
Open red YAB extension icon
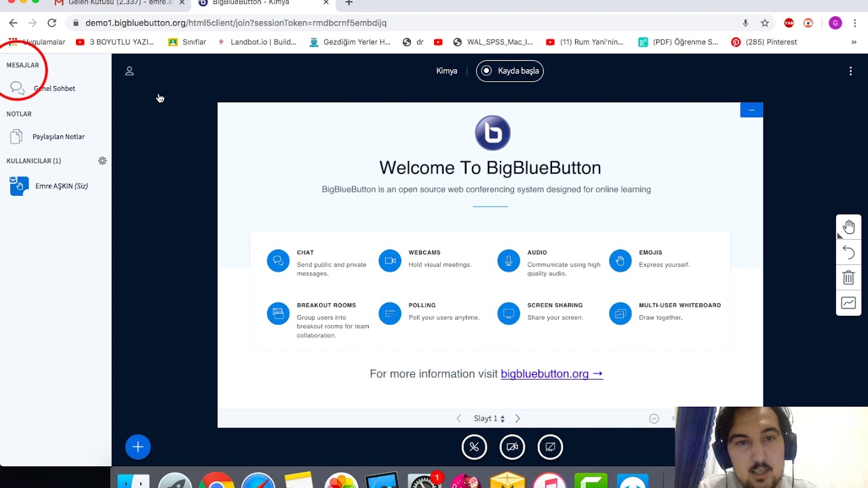pos(789,23)
